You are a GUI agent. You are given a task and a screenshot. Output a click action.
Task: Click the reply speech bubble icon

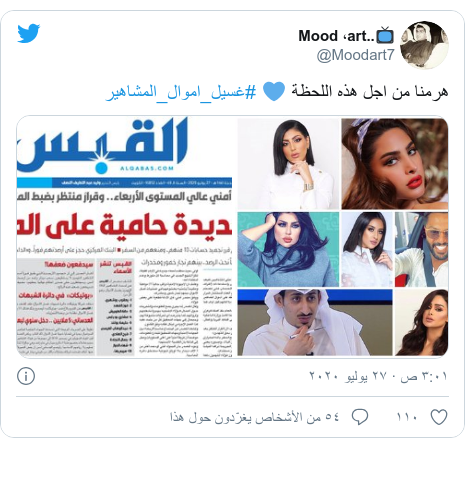click(360, 417)
